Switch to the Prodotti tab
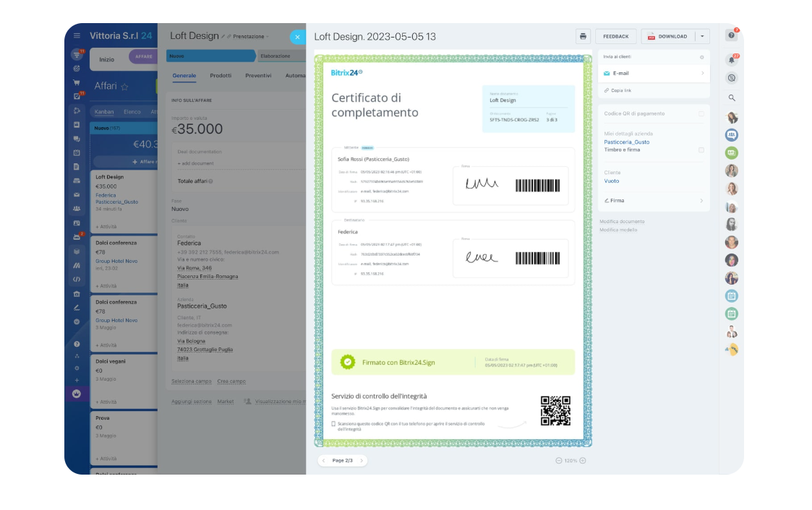812x510 pixels. point(221,75)
